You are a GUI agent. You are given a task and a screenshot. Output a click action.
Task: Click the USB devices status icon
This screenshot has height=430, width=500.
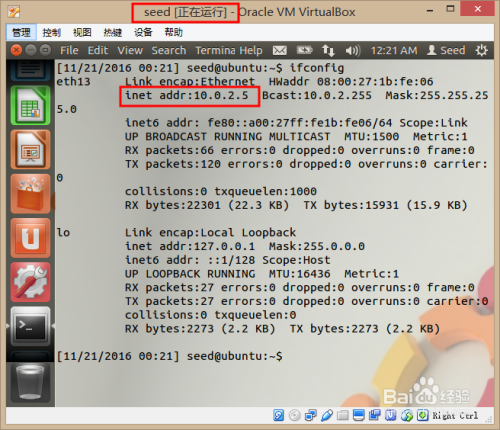tap(327, 415)
